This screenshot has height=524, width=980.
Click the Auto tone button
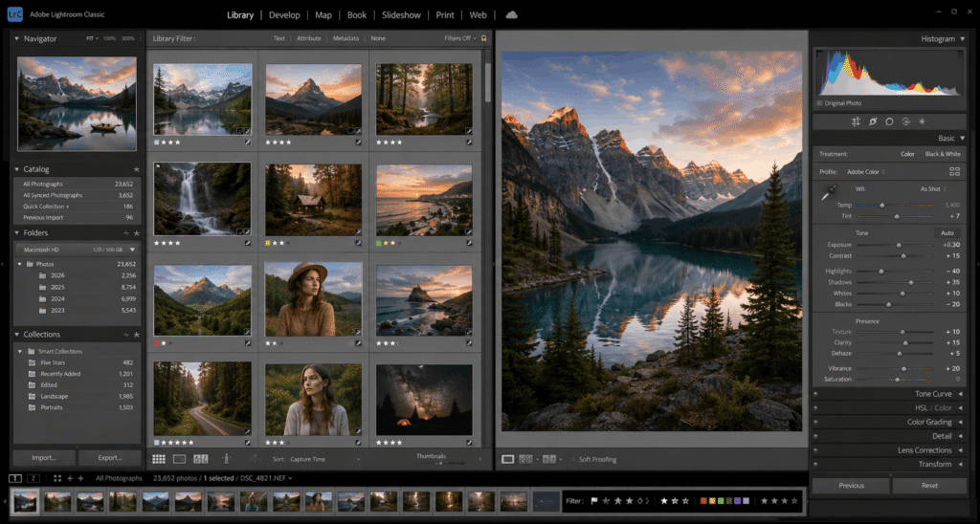pyautogui.click(x=947, y=233)
